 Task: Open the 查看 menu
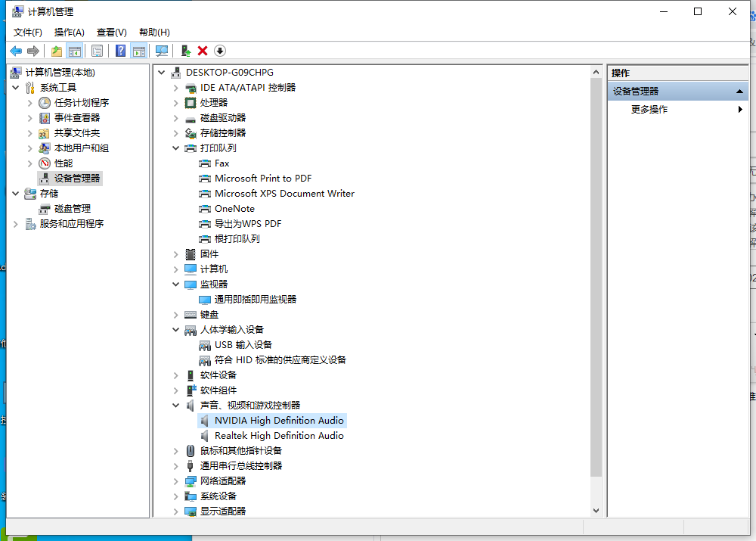(x=110, y=32)
